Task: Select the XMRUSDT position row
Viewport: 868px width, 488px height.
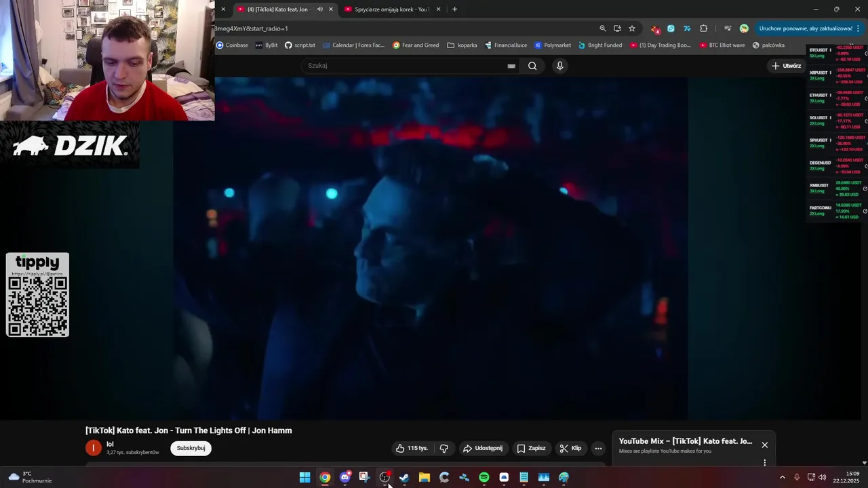Action: [x=837, y=189]
